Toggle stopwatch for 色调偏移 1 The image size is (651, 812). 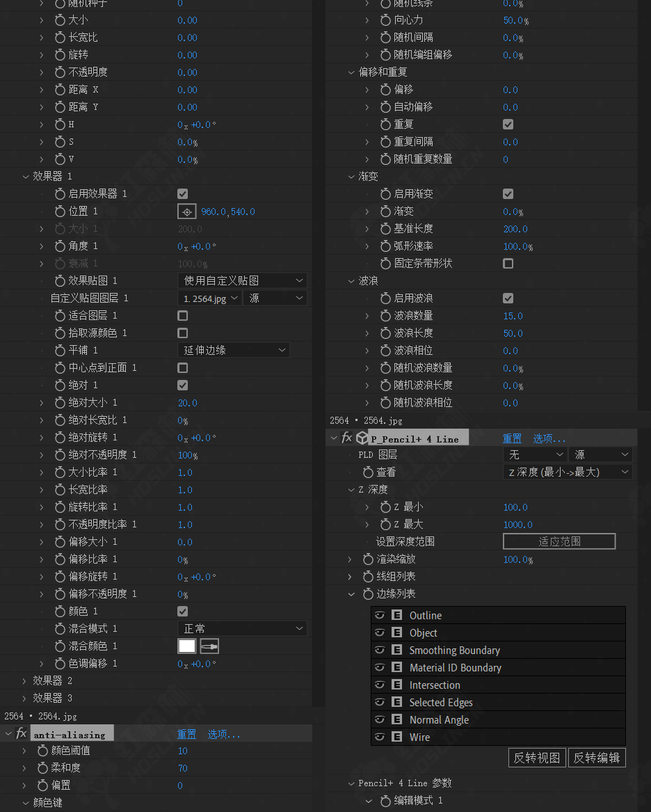(x=60, y=663)
